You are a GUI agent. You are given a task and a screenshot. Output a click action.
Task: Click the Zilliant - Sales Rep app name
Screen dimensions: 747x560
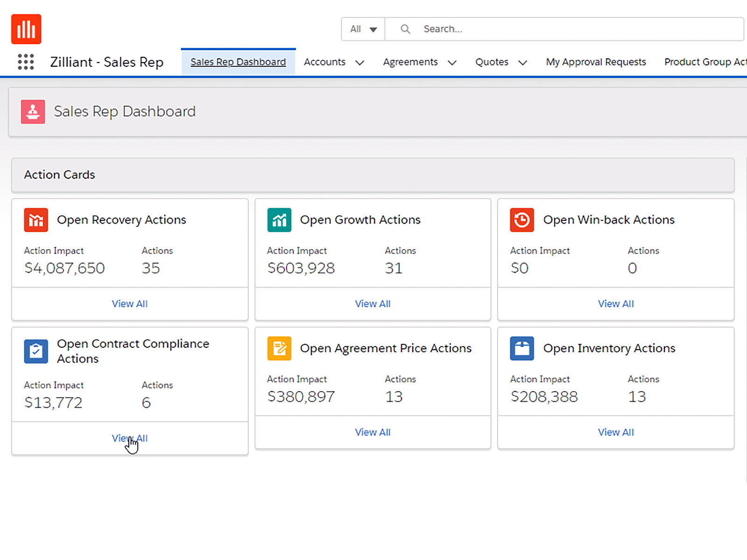coord(107,62)
